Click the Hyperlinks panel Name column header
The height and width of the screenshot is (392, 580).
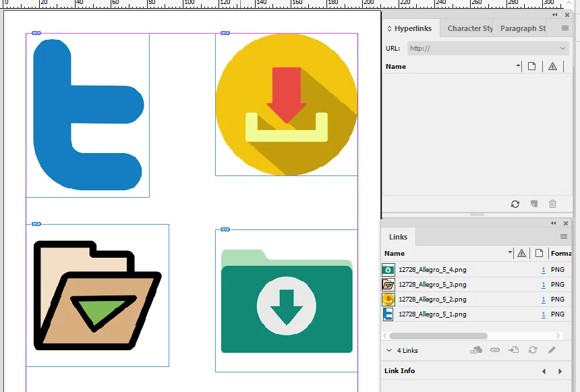[396, 66]
